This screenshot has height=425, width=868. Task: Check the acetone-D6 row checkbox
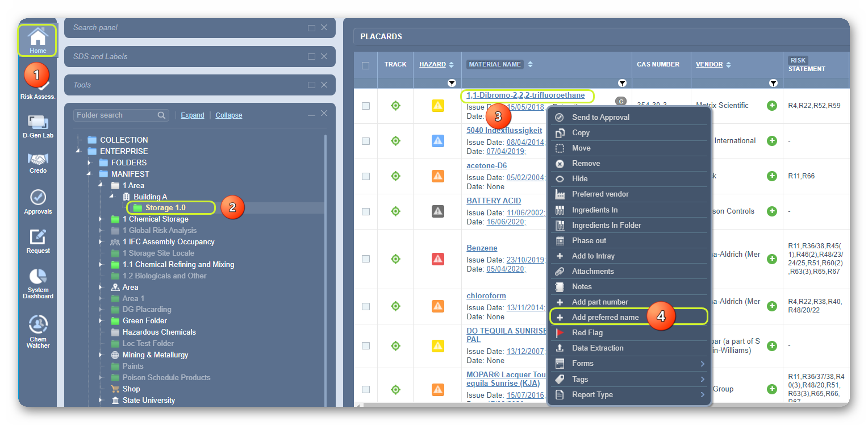point(365,176)
